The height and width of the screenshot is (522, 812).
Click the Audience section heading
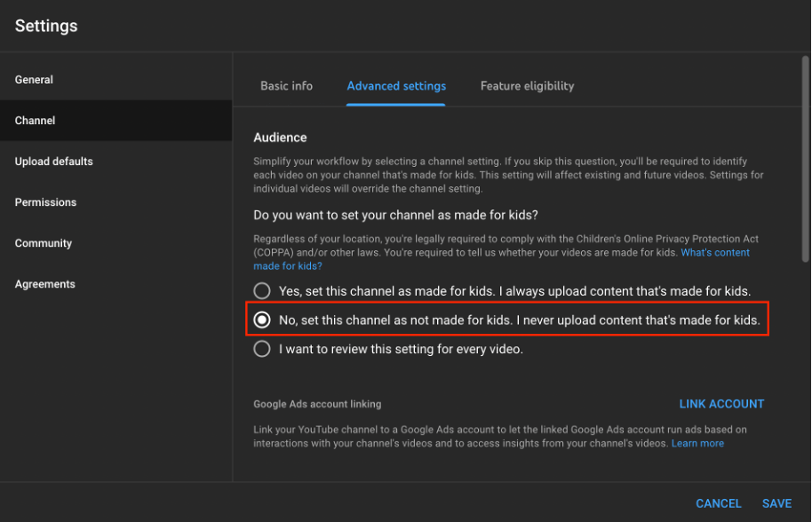(280, 138)
